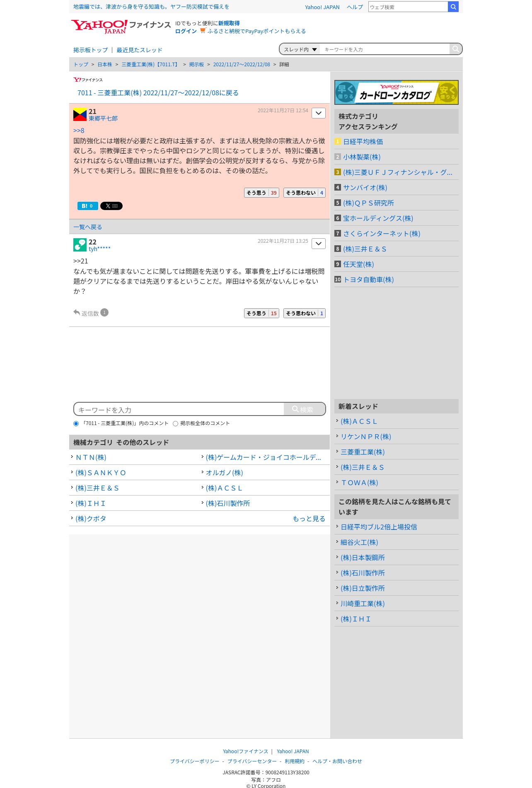Click そう思わない on post 21
The image size is (532, 788).
point(304,193)
